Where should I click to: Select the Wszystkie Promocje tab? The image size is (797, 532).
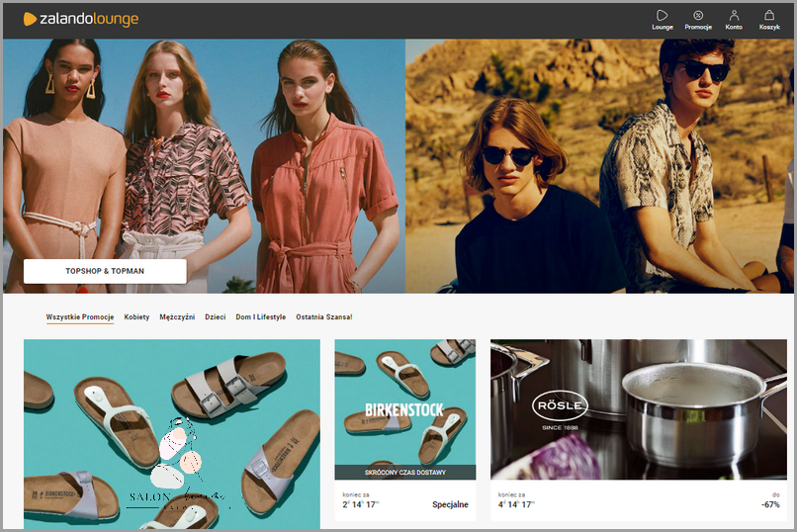pos(80,317)
